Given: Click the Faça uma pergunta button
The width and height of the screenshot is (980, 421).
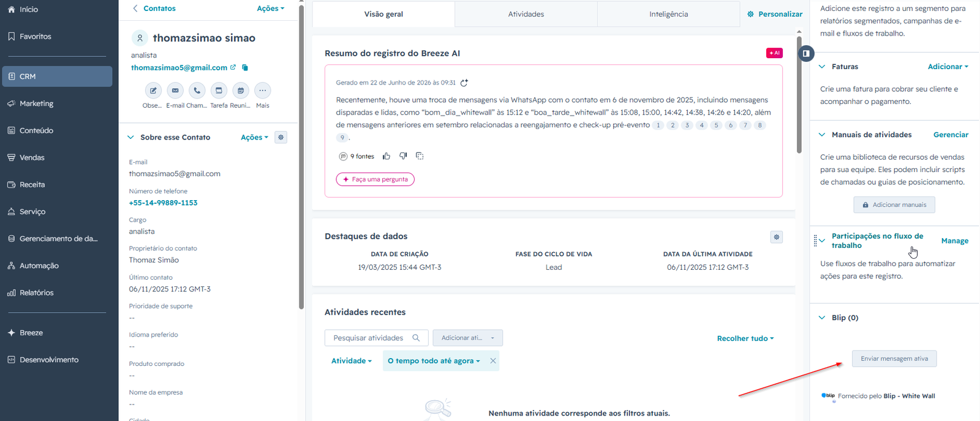Looking at the screenshot, I should [x=375, y=179].
